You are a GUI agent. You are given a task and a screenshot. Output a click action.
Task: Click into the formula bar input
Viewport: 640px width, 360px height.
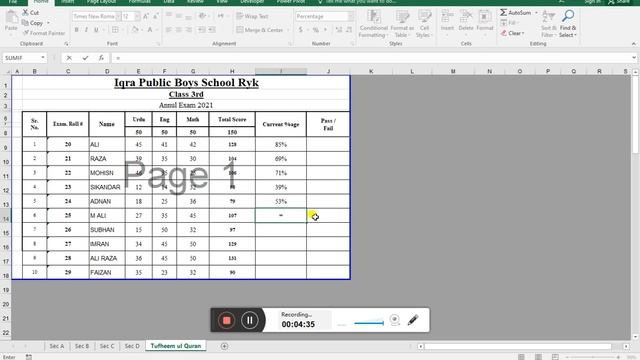(371, 58)
